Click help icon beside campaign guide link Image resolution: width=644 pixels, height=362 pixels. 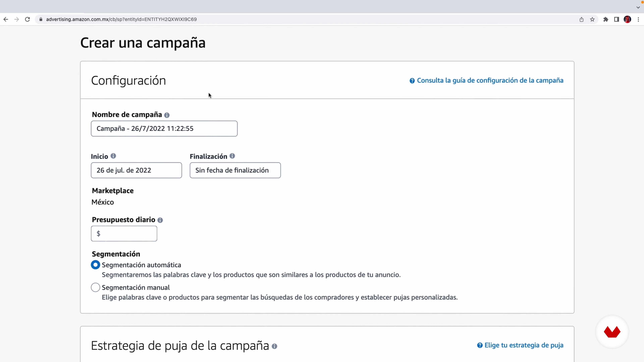click(412, 81)
